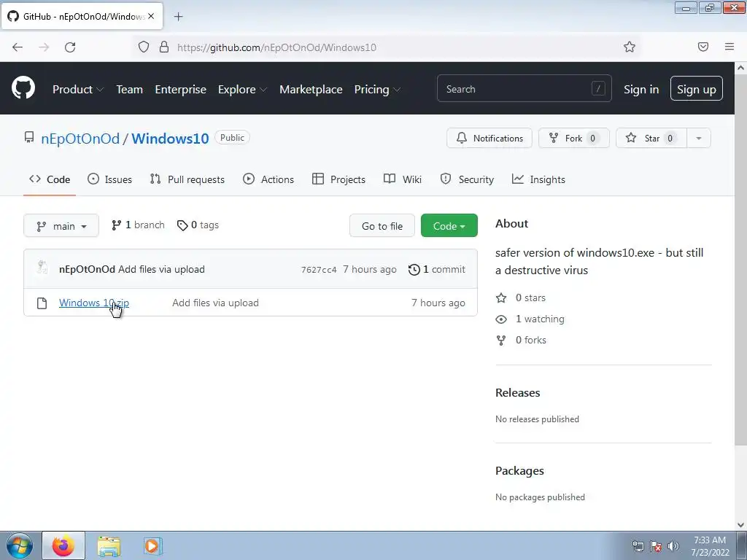Open the file explorer taskbar icon
The height and width of the screenshot is (560, 747).
[109, 546]
